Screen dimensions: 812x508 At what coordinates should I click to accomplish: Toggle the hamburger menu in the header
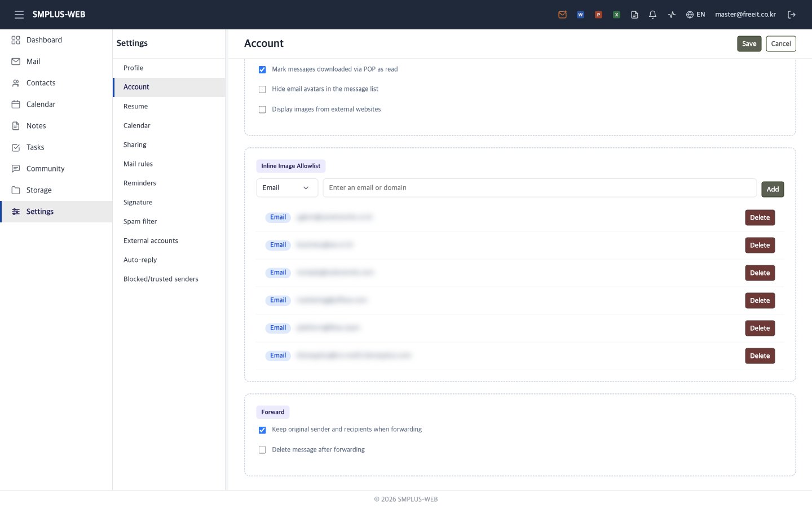tap(19, 15)
